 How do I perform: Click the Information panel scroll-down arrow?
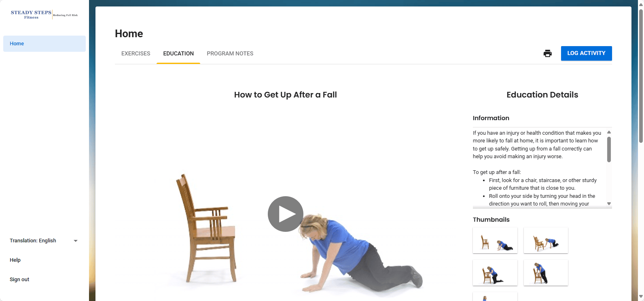pos(609,204)
